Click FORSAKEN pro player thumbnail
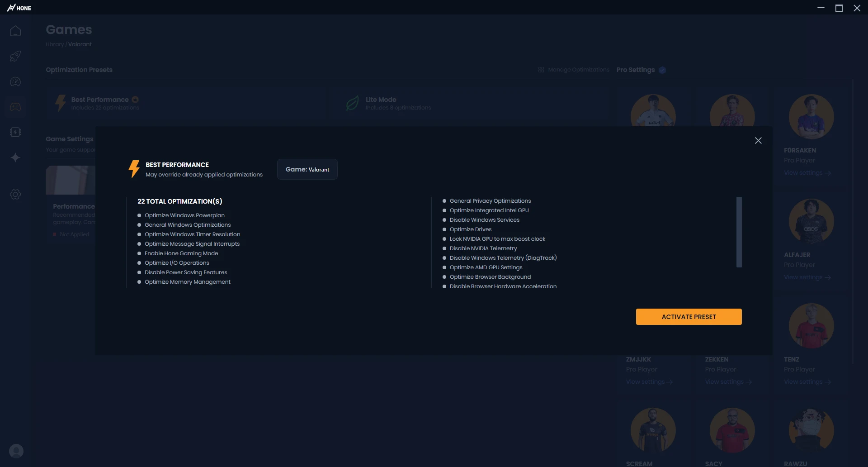868x467 pixels. [811, 116]
